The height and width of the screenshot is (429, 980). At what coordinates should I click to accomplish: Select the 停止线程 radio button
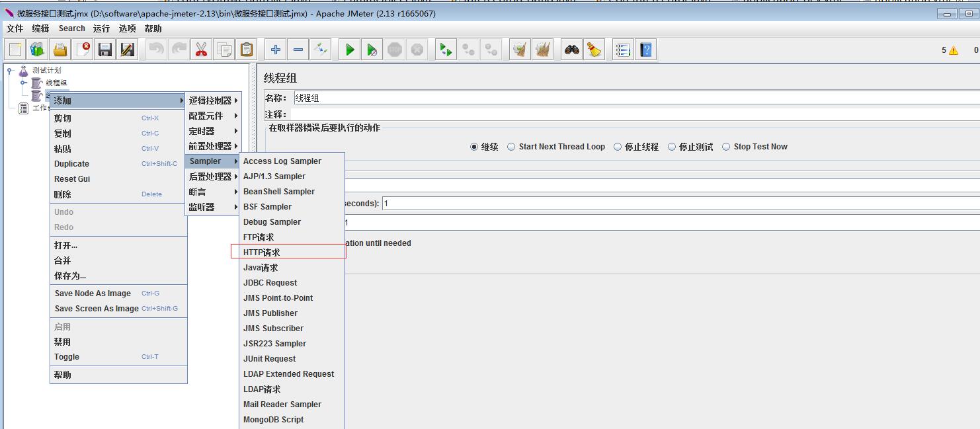[618, 147]
